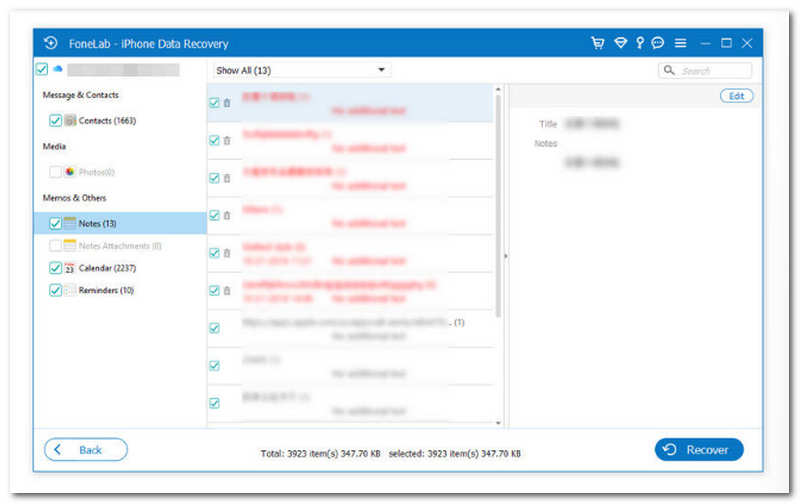
Task: Click the Reminders category icon
Action: [x=70, y=290]
